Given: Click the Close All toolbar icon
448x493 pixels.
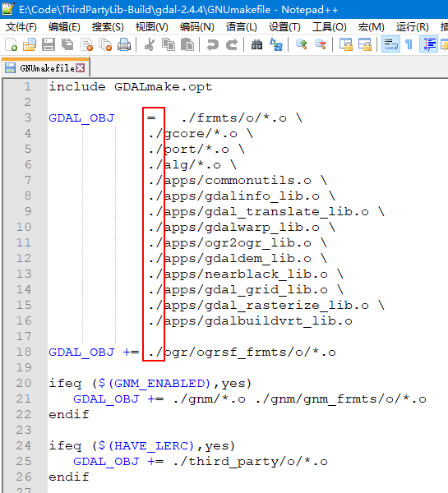Looking at the screenshot, I should click(105, 44).
